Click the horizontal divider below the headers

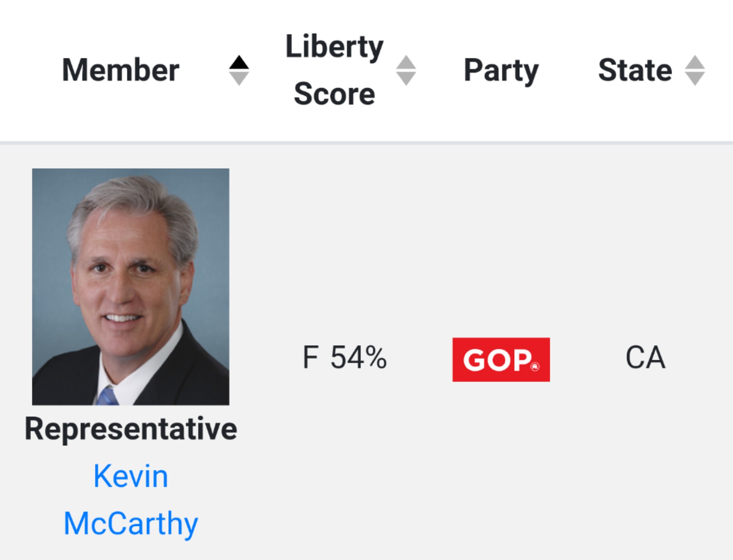coord(366,143)
